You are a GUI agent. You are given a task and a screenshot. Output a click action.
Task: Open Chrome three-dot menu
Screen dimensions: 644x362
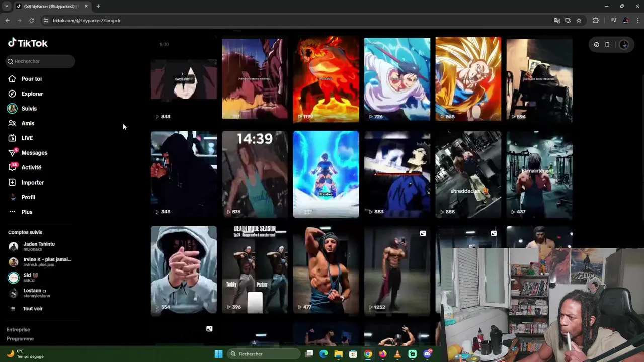click(x=637, y=20)
